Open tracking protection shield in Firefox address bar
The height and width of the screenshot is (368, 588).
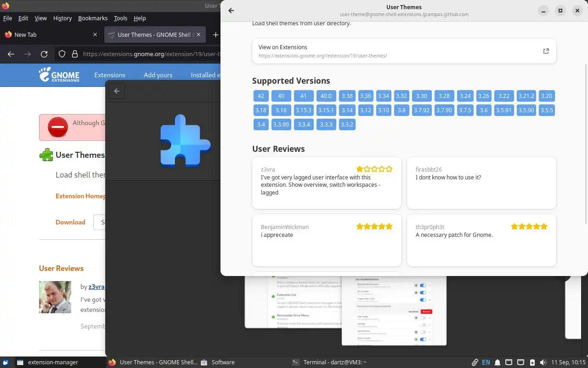62,54
